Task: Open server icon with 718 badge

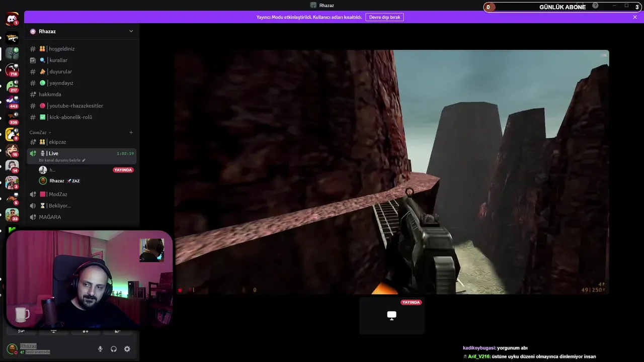Action: click(12, 69)
